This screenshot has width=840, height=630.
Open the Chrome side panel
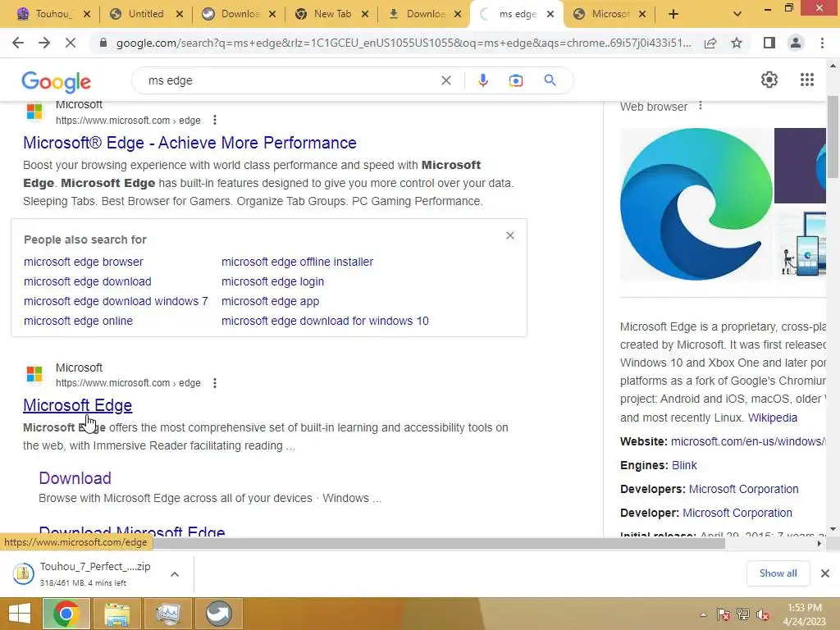pos(769,43)
